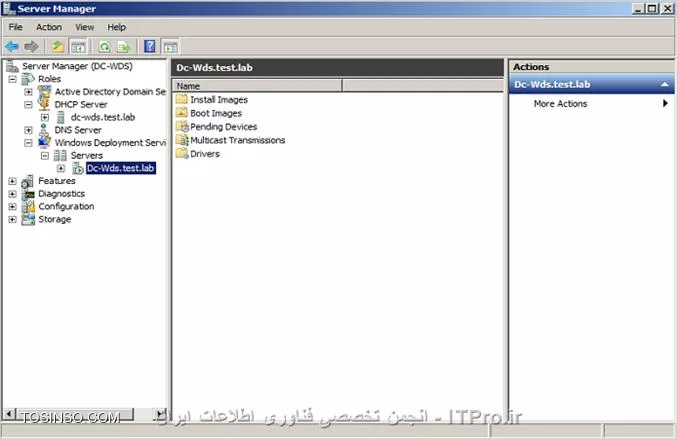This screenshot has height=439, width=678.
Task: Click the Configuration node icon
Action: (x=28, y=206)
